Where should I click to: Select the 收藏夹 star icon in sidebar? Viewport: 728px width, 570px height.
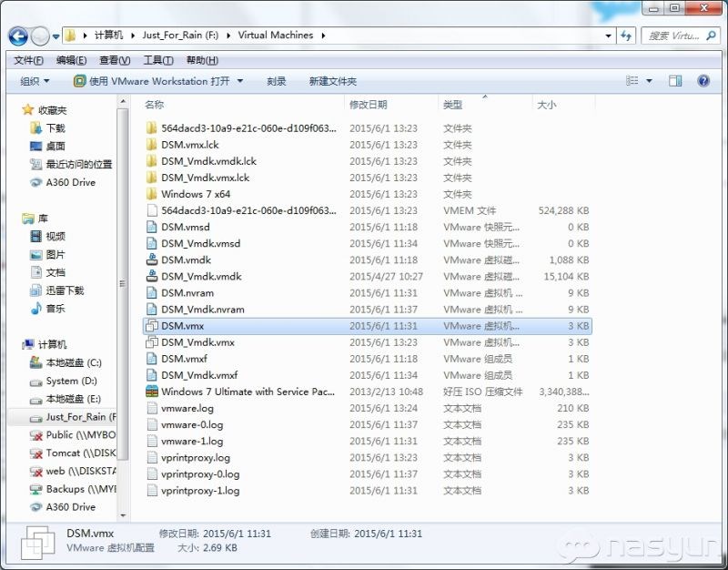pyautogui.click(x=28, y=109)
